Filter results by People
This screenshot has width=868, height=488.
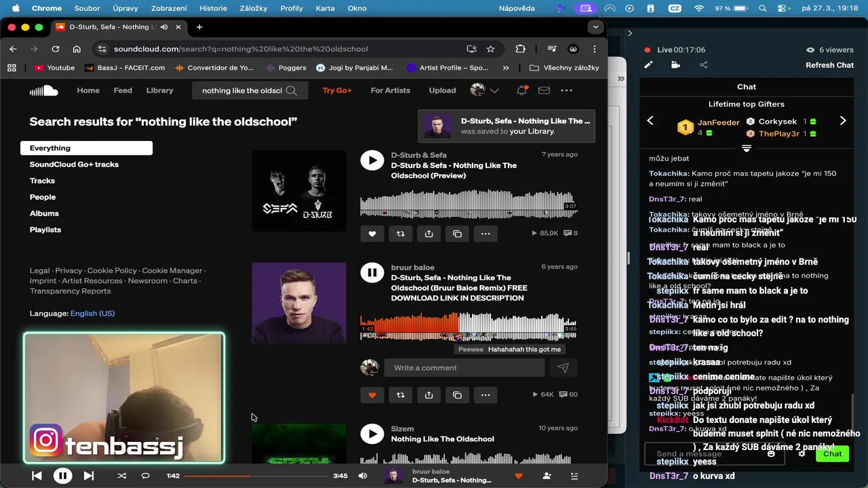pos(43,197)
